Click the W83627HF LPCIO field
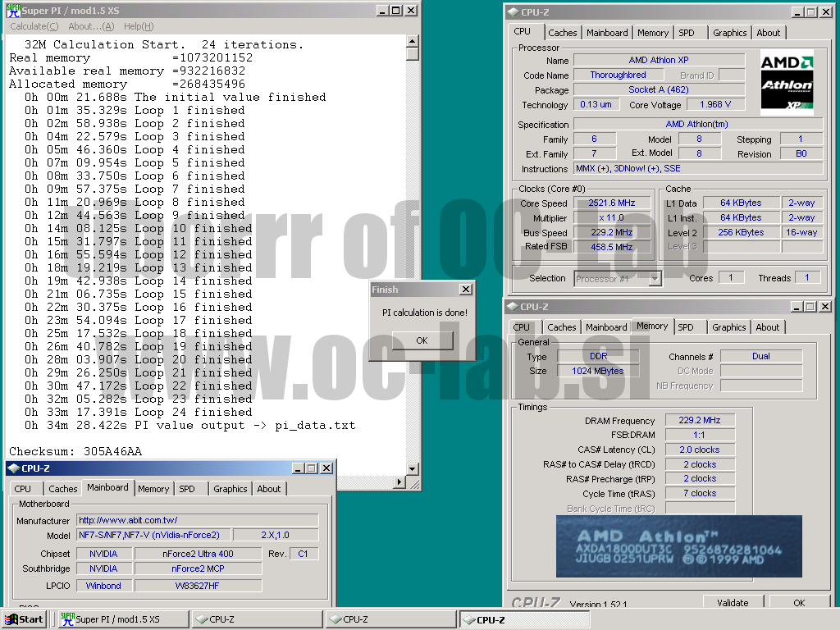Image resolution: width=840 pixels, height=630 pixels. (x=199, y=586)
